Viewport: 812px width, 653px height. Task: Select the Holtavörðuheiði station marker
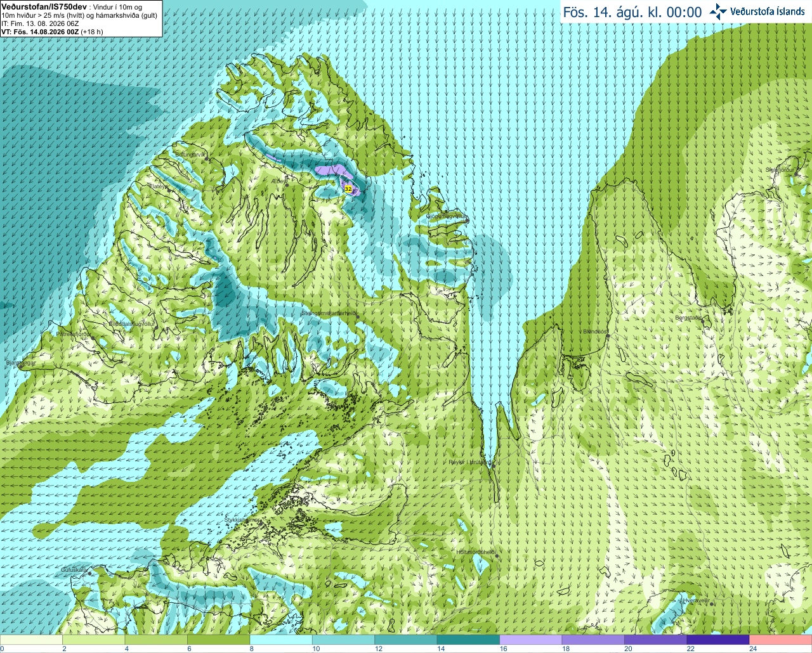point(497,556)
